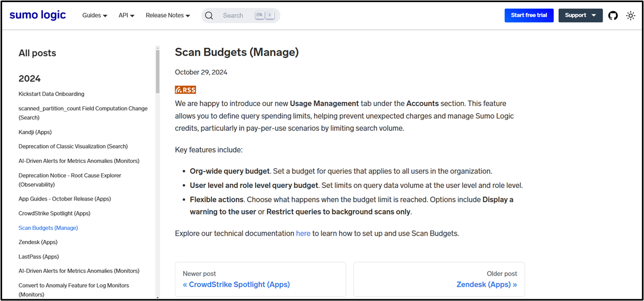Click the 'here' documentation link

[x=303, y=233]
